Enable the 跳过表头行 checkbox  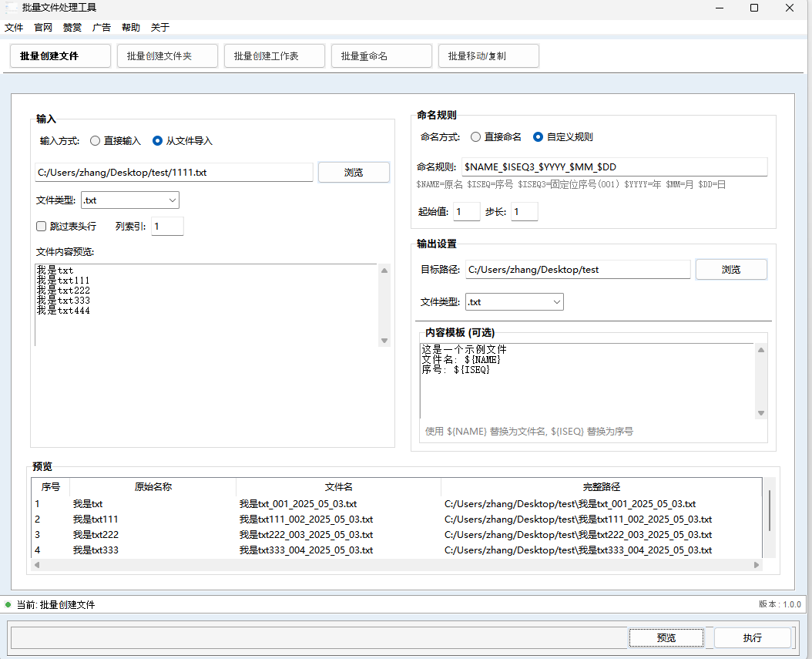tap(42, 227)
